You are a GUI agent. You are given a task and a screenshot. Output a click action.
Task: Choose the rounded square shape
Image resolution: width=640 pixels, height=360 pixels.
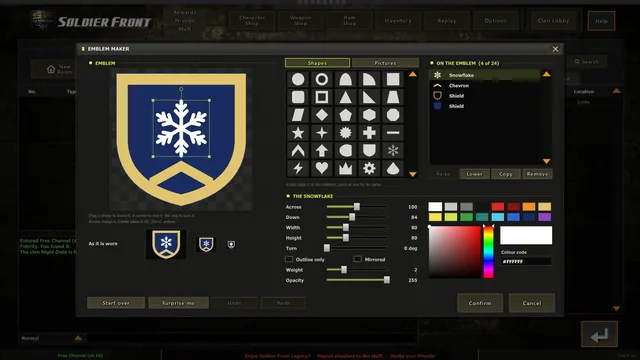tap(298, 97)
